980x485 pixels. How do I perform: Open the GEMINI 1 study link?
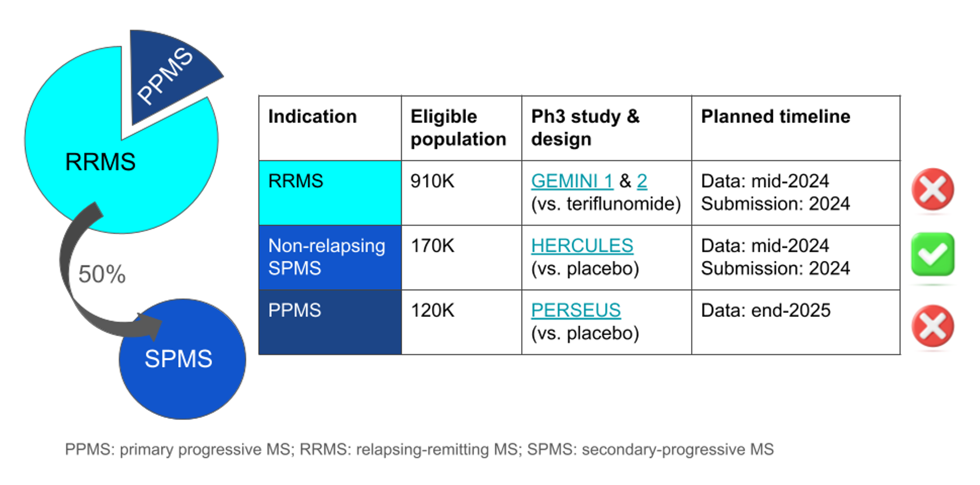coord(572,181)
